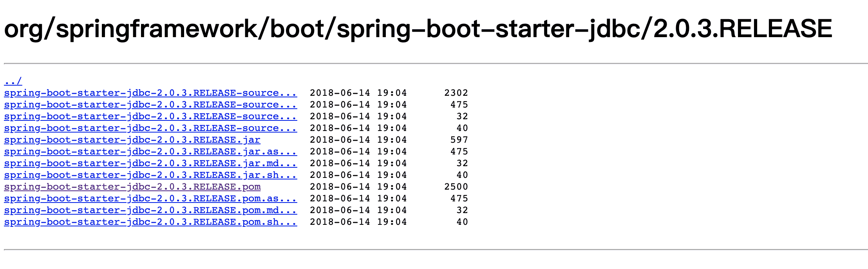Open the RELEASE-source link with size 475
868x269 pixels.
tap(150, 105)
